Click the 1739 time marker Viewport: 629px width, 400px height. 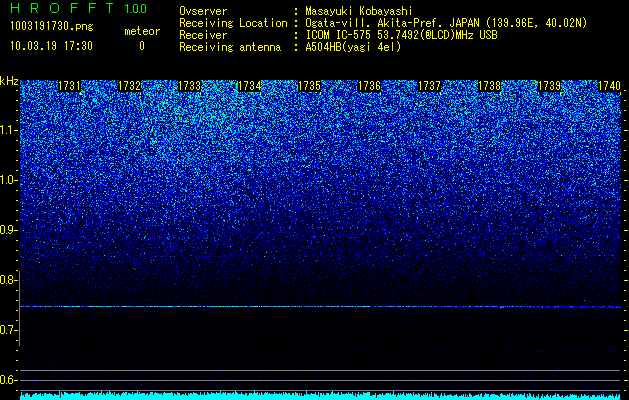(x=549, y=86)
